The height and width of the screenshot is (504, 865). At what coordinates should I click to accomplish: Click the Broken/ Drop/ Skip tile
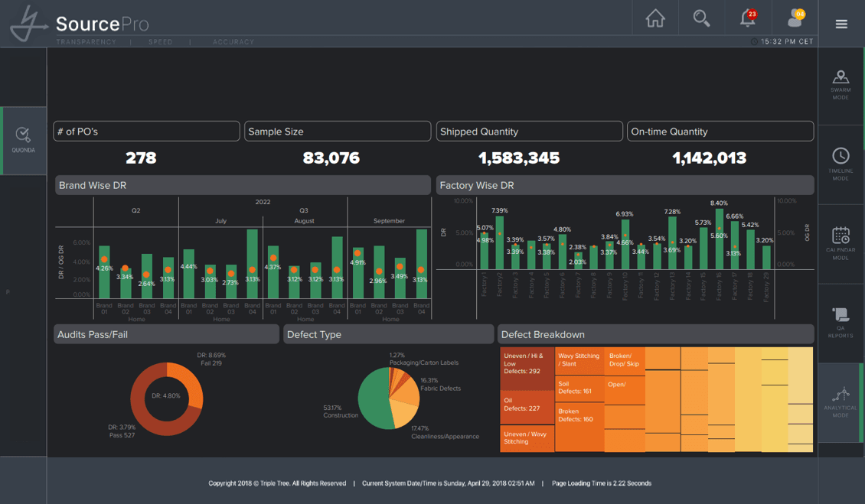625,361
